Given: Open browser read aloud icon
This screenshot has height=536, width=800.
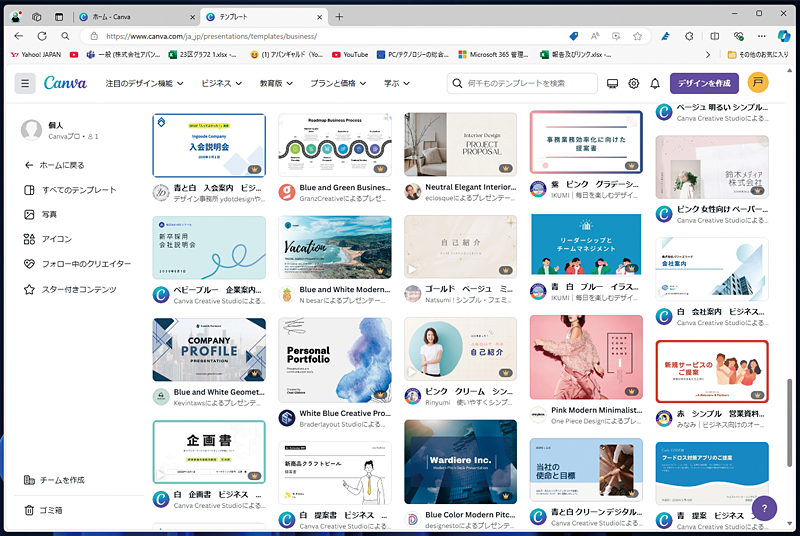Looking at the screenshot, I should 595,36.
